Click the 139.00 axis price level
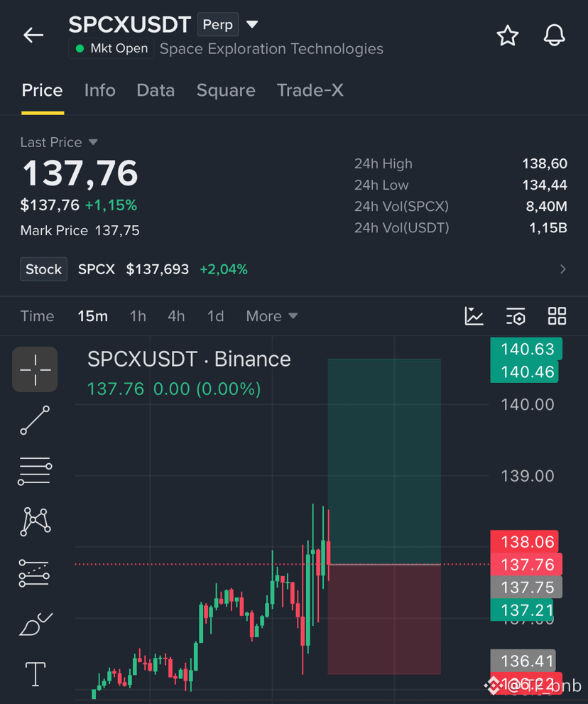This screenshot has height=704, width=588. click(x=528, y=476)
